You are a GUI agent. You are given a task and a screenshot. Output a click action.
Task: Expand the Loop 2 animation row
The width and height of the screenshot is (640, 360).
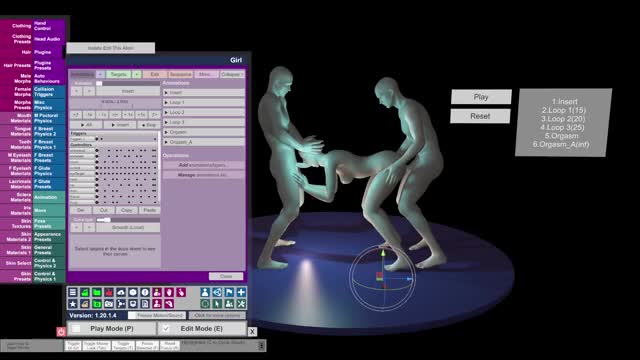[x=204, y=112]
